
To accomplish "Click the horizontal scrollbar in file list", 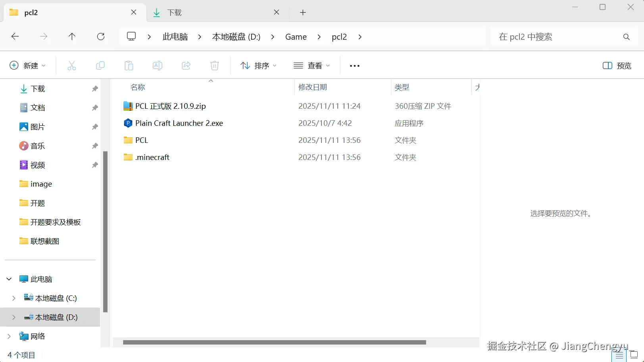I will click(275, 342).
